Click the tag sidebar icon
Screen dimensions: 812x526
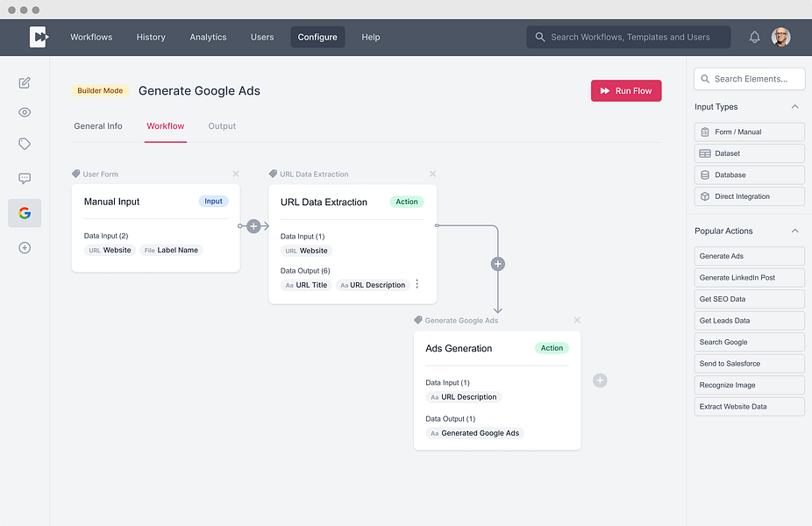(25, 144)
